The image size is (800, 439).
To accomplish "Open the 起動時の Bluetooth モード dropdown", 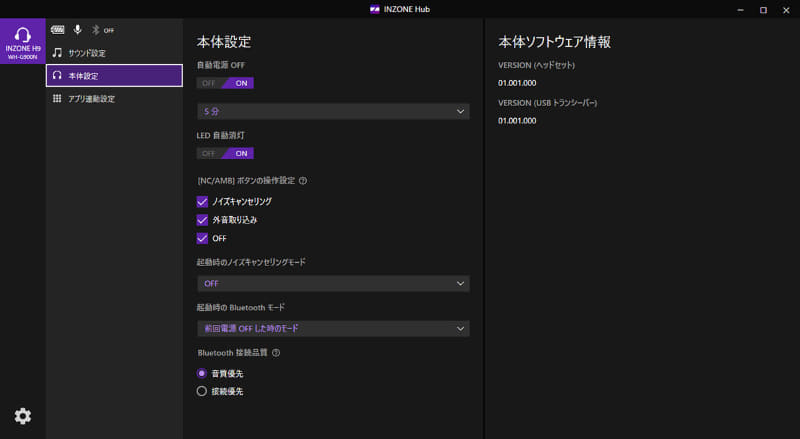I will pyautogui.click(x=333, y=329).
